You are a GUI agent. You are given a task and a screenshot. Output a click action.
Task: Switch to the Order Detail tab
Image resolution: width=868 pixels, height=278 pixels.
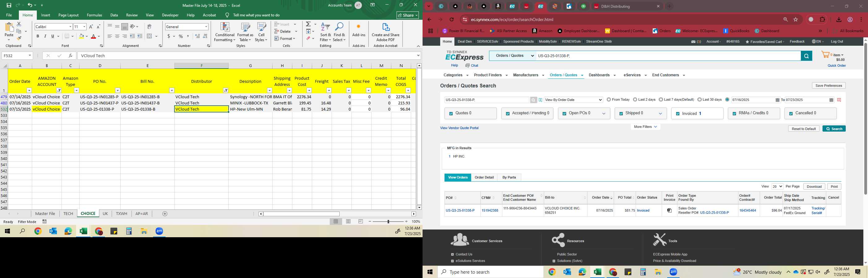tap(484, 177)
